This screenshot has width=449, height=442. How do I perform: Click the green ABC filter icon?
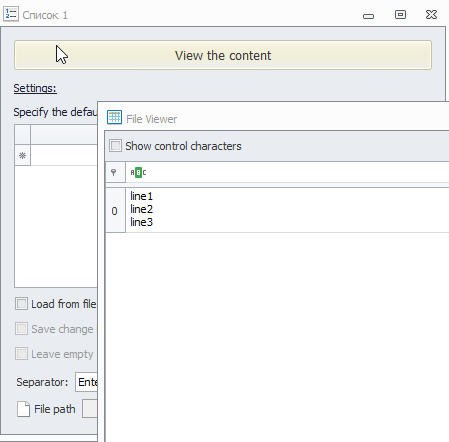pos(138,172)
